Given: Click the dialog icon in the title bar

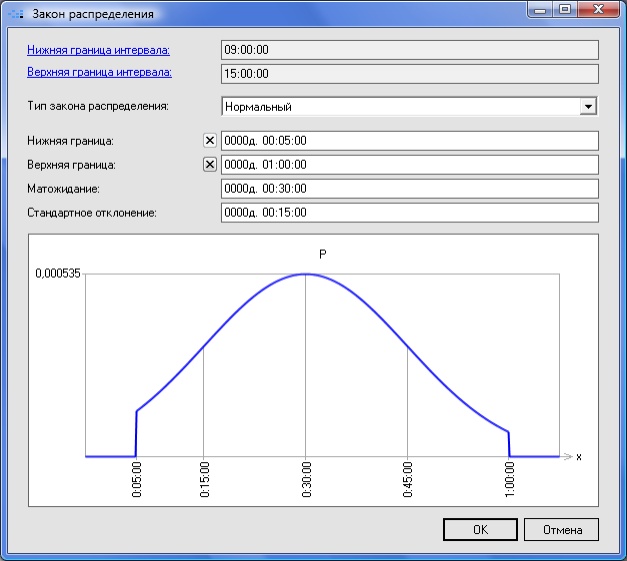Looking at the screenshot, I should click(16, 14).
